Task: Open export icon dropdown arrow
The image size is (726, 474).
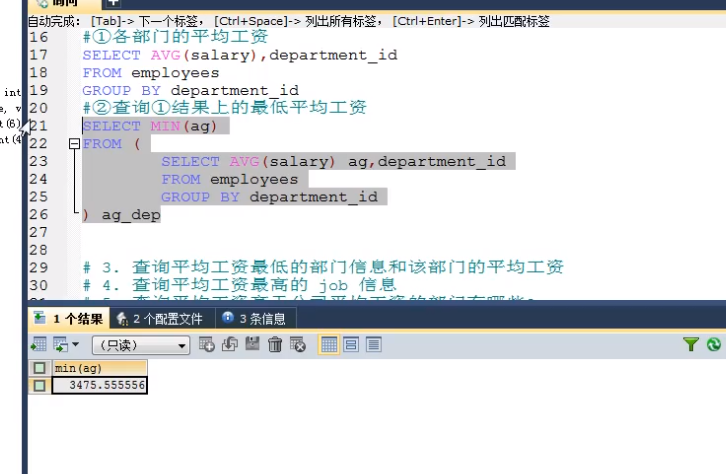Action: (x=75, y=344)
